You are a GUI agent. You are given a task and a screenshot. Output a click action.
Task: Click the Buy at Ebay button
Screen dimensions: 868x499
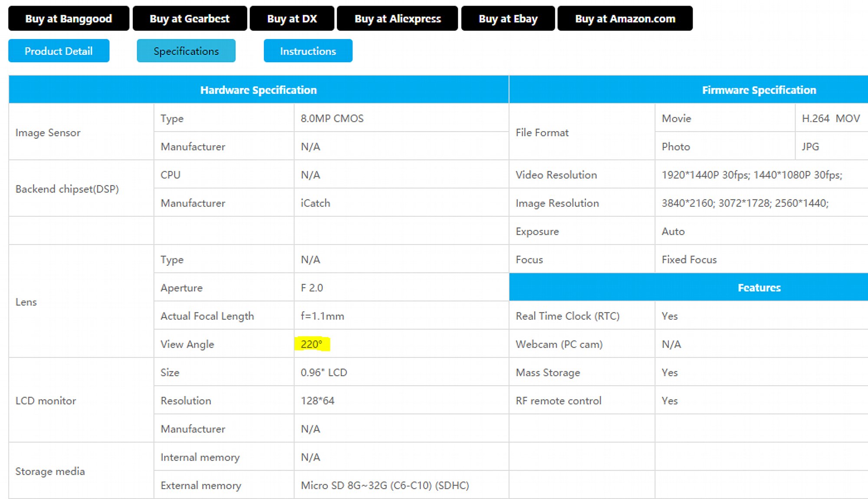[508, 19]
